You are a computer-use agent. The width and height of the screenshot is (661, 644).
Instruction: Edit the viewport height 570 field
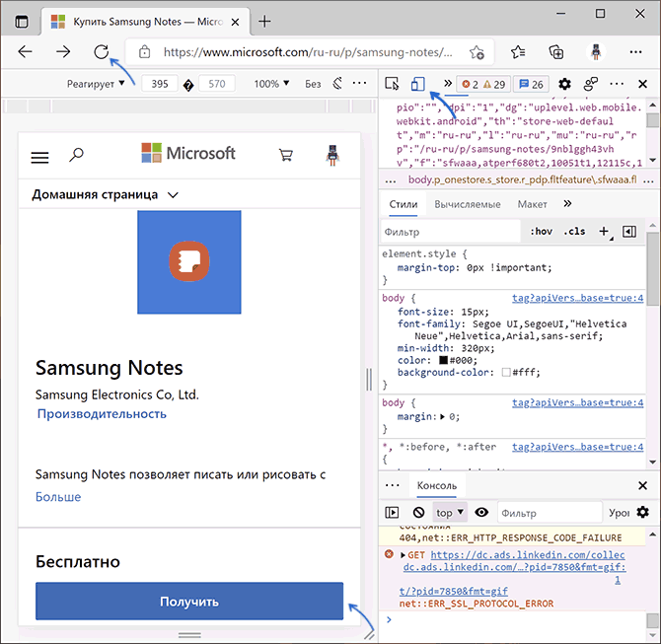click(x=217, y=84)
